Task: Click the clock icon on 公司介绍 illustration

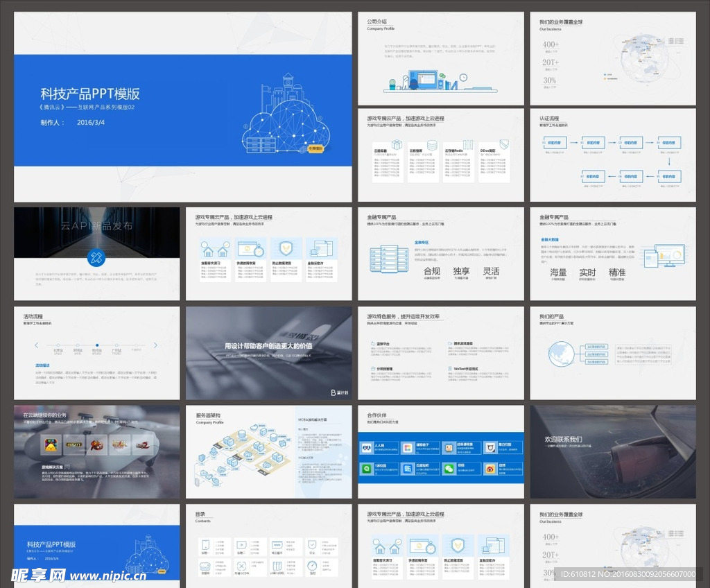Action: 463,78
